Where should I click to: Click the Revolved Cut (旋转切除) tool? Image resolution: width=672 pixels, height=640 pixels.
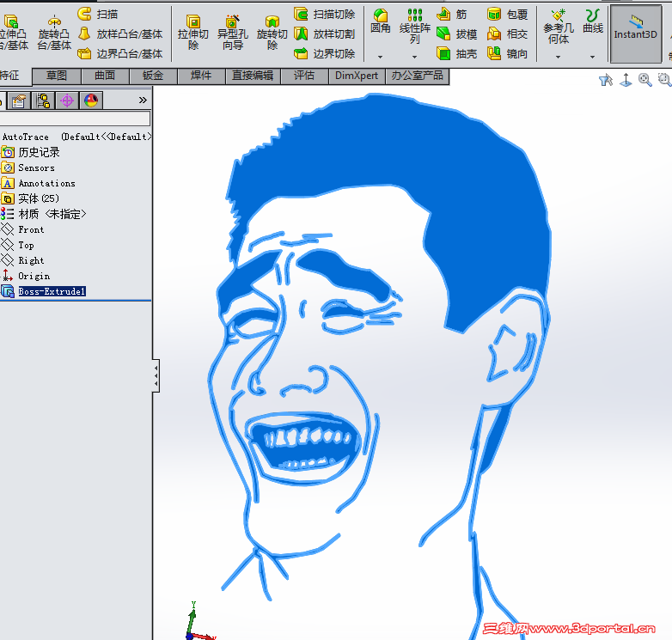tap(272, 34)
